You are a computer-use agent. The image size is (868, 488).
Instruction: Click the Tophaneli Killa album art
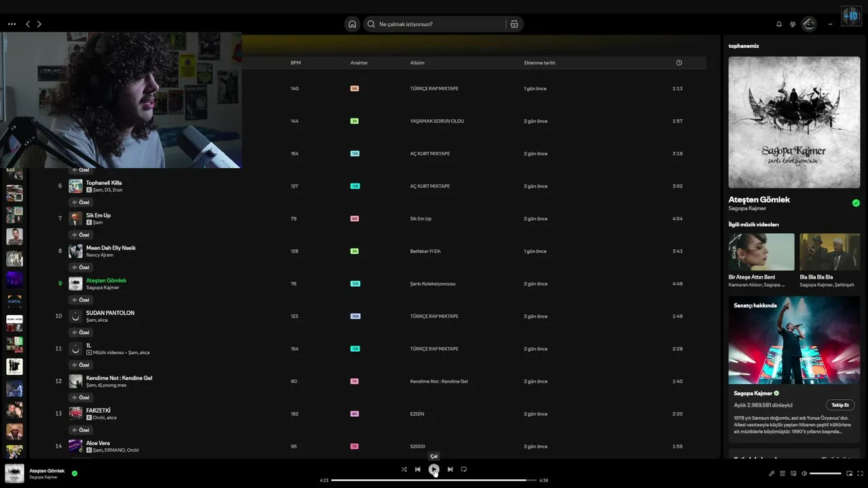point(75,186)
